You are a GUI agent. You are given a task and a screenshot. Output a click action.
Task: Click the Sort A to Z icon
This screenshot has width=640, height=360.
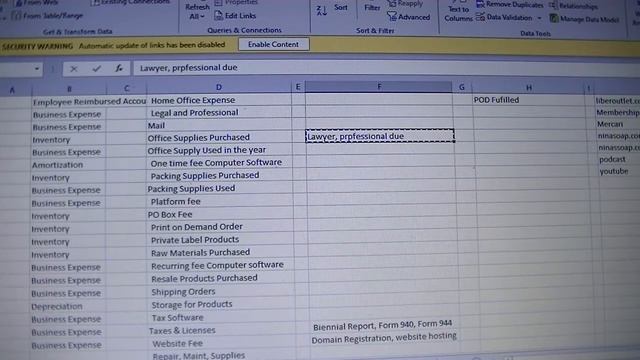(322, 11)
